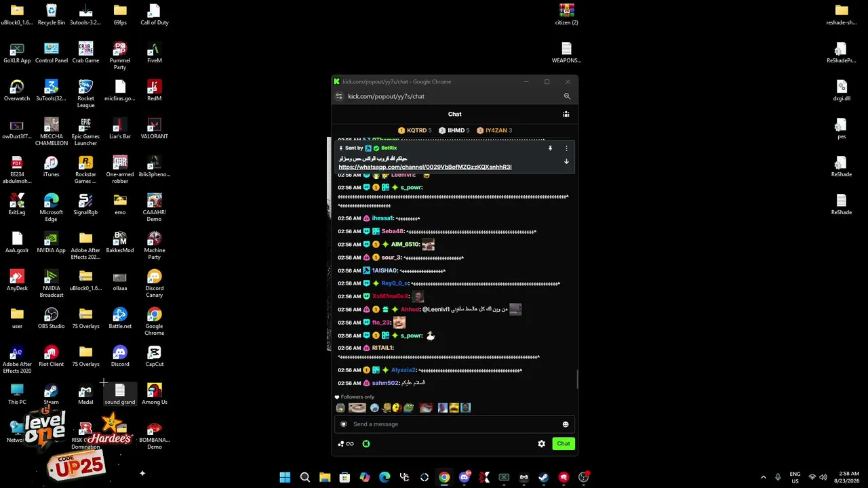Select OBS Studio desktop shortcut
Screen dimensions: 868x488
tap(52, 319)
